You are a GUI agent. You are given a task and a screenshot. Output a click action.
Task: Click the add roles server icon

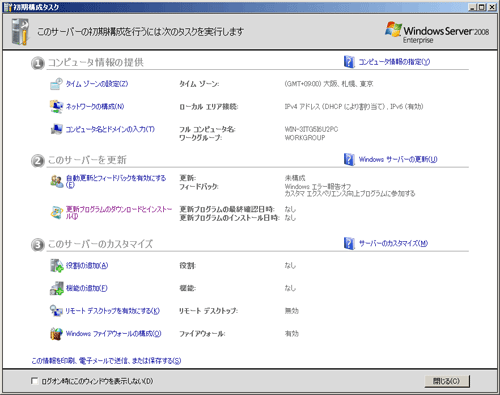coord(57,266)
